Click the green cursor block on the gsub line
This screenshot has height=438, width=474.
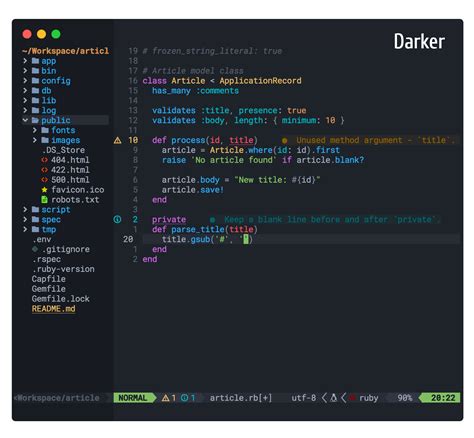tap(246, 239)
